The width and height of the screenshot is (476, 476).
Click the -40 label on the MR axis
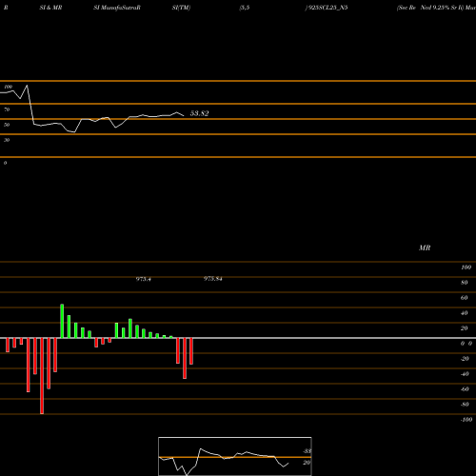[x=465, y=374]
